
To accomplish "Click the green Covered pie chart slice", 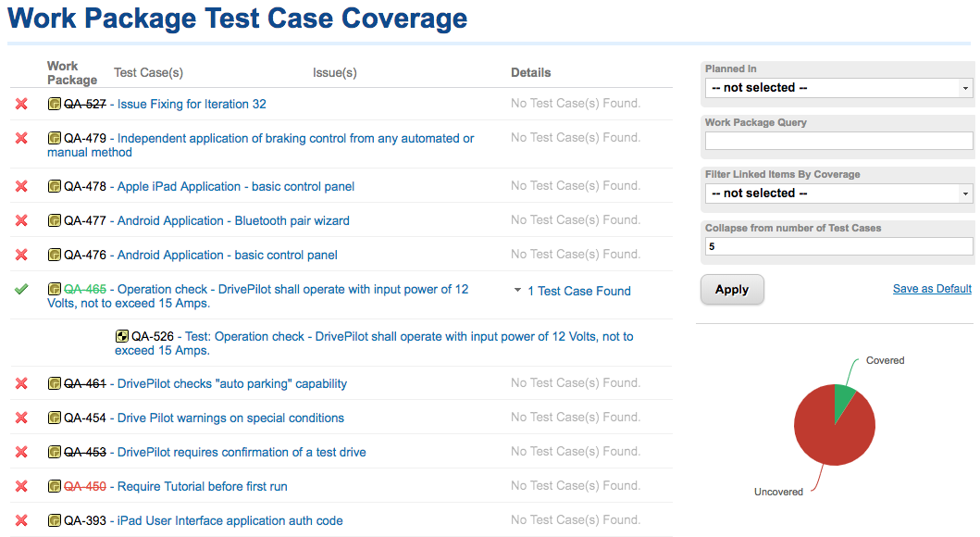I will click(843, 401).
